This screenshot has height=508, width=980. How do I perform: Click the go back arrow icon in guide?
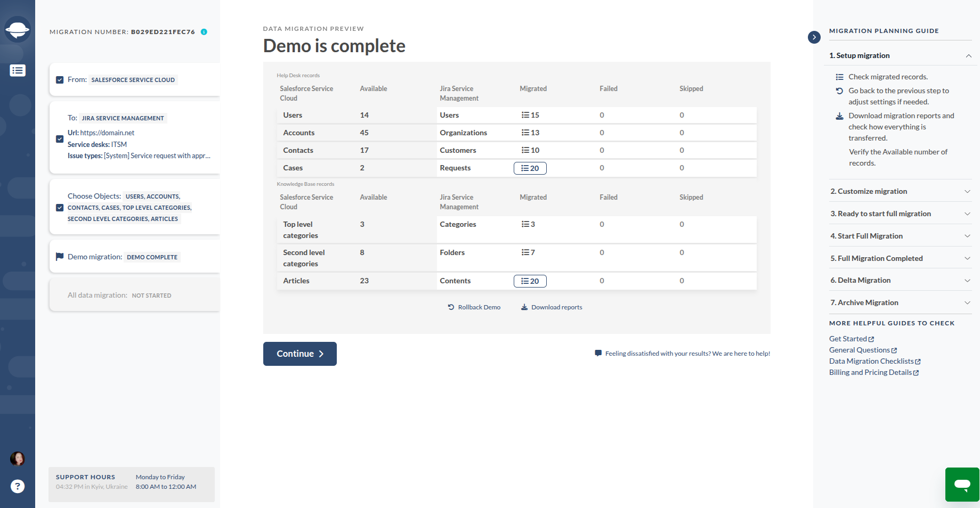point(840,91)
